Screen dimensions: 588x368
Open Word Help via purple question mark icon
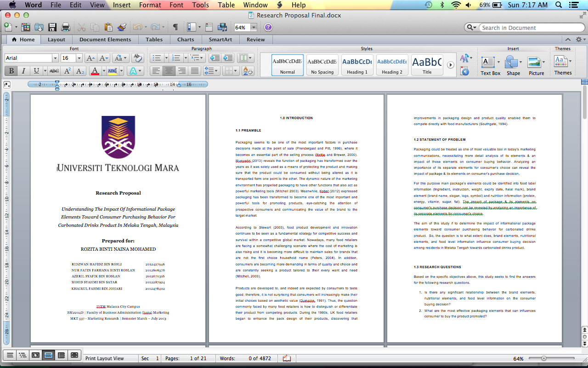268,27
